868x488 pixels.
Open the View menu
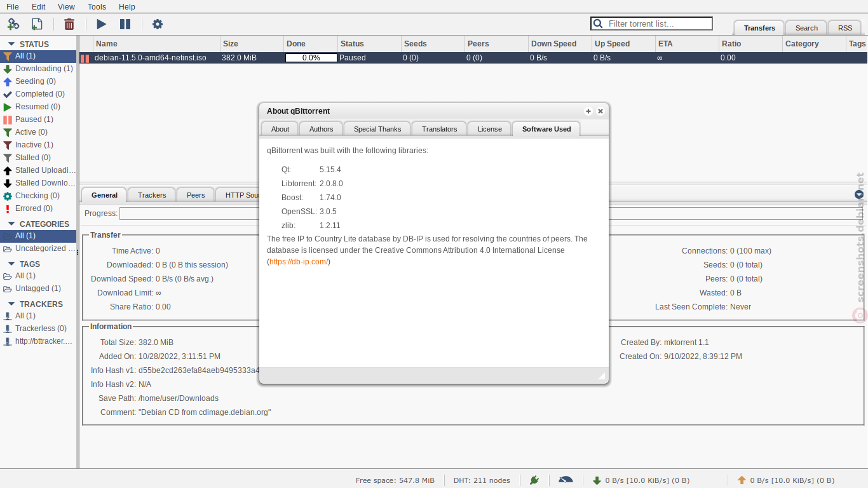click(66, 6)
